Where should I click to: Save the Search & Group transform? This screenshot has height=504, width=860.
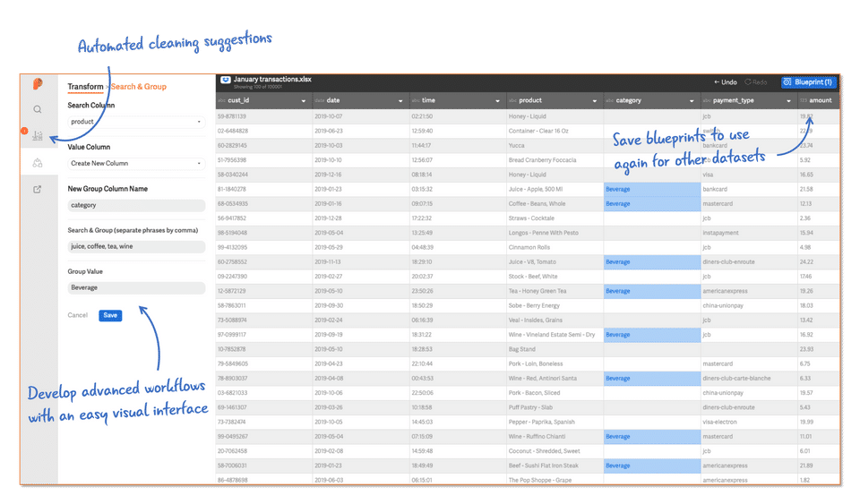click(110, 315)
